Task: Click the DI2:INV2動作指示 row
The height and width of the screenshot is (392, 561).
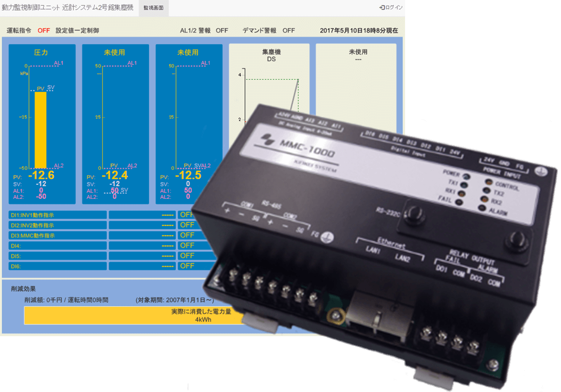Action: pos(57,226)
